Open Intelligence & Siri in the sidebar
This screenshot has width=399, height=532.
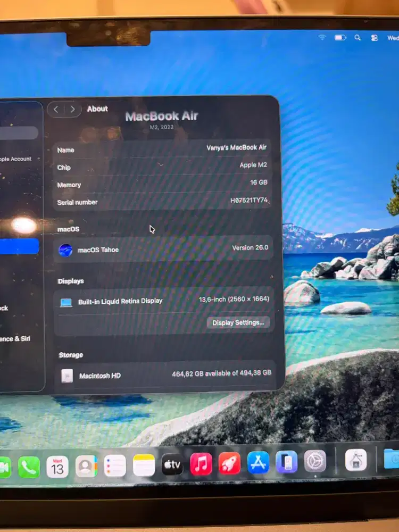click(15, 338)
